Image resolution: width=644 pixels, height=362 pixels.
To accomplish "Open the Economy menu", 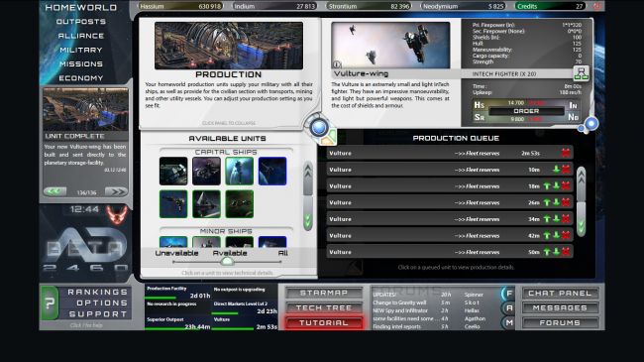I will [x=81, y=78].
